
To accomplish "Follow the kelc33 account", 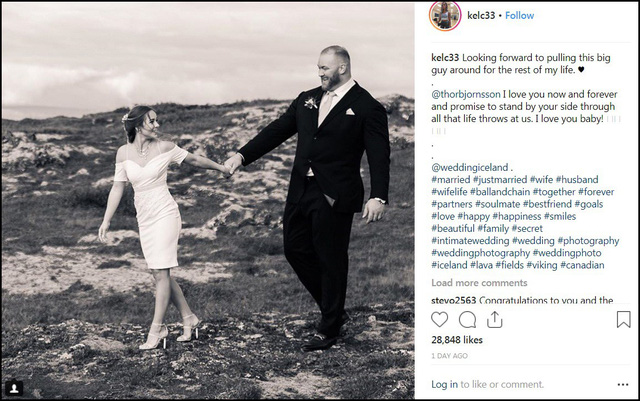I will (520, 16).
